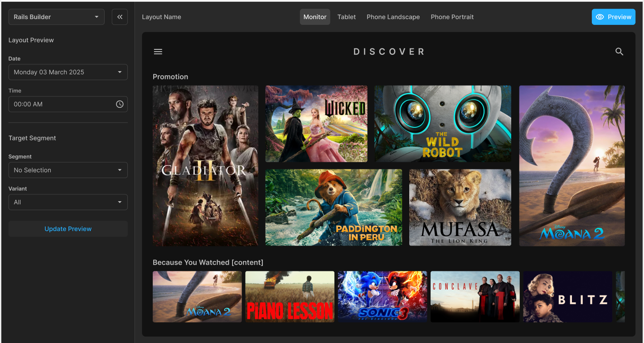Open the Piano Lesson thumbnail
This screenshot has height=343, width=644.
[290, 297]
